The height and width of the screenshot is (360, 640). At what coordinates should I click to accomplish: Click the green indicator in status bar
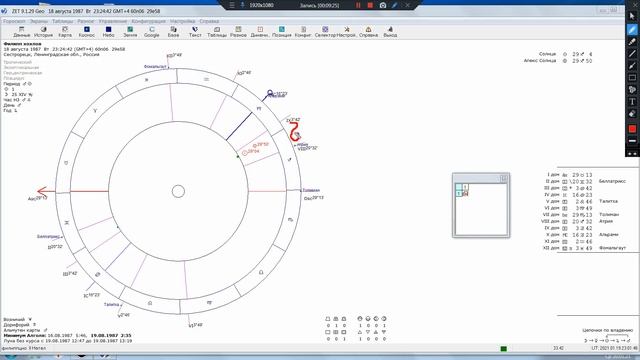(x=504, y=348)
